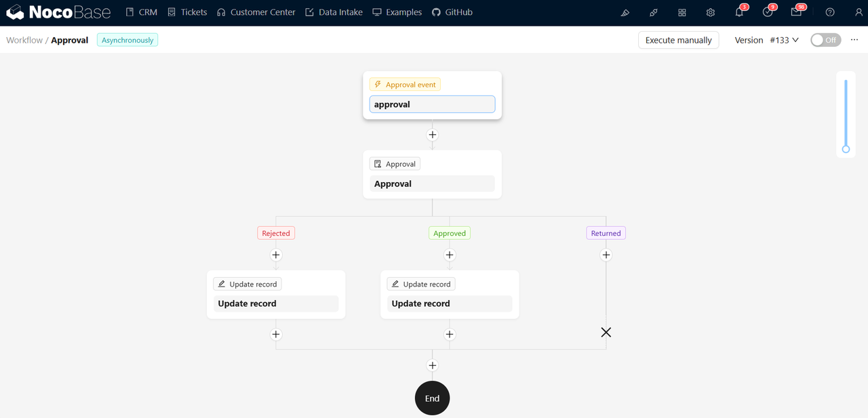Open the notifications bell icon

739,12
